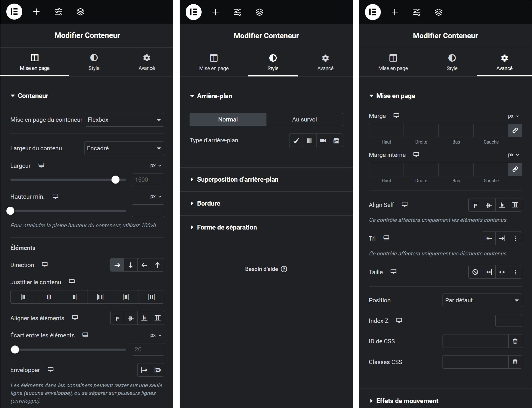Set direction to row with right arrow
The width and height of the screenshot is (532, 408).
click(117, 265)
